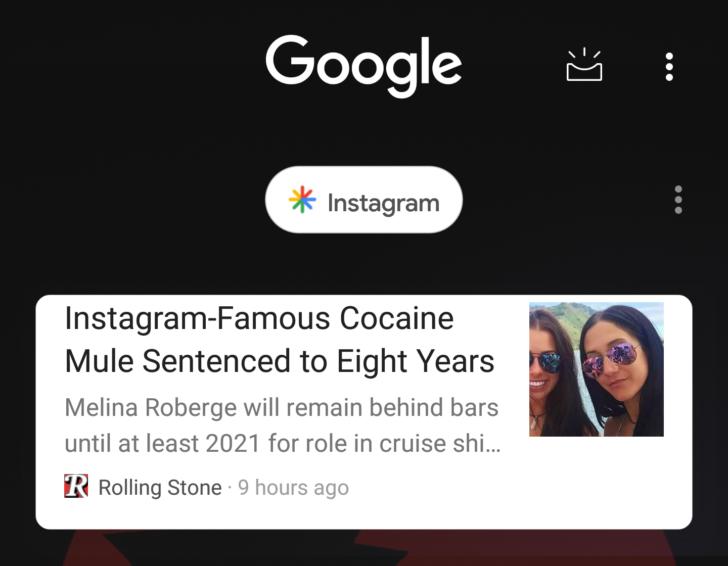
Task: Select the Instagram topic chip
Action: click(x=364, y=200)
